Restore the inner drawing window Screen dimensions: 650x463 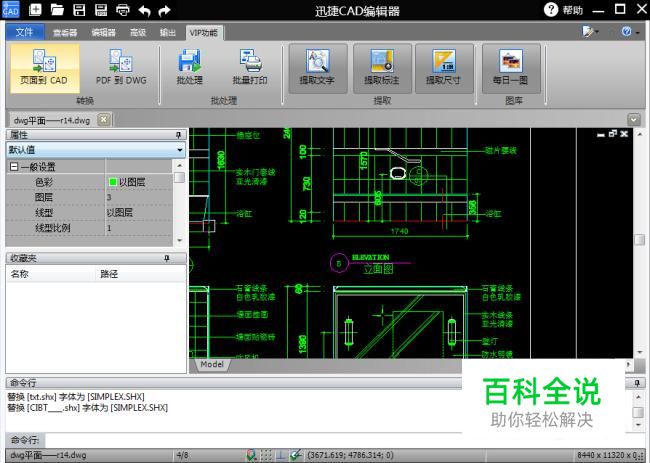coord(613,133)
